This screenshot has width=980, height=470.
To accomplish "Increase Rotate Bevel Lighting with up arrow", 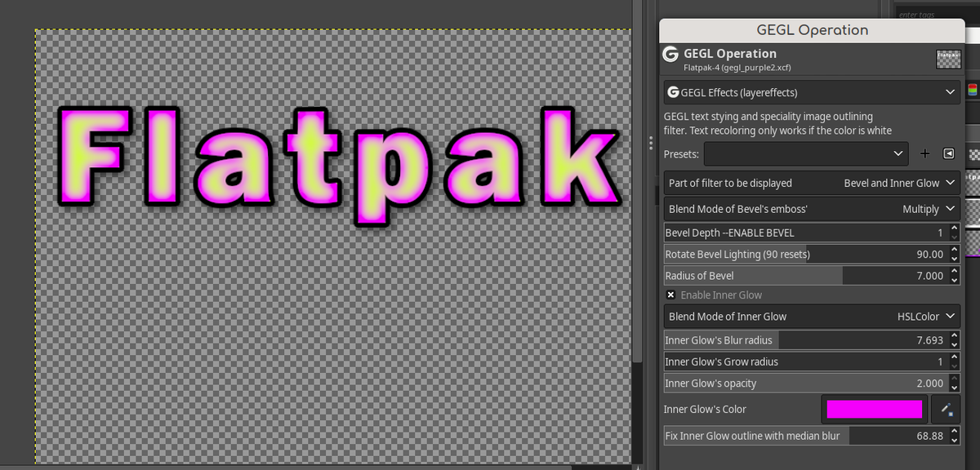I will 954,250.
